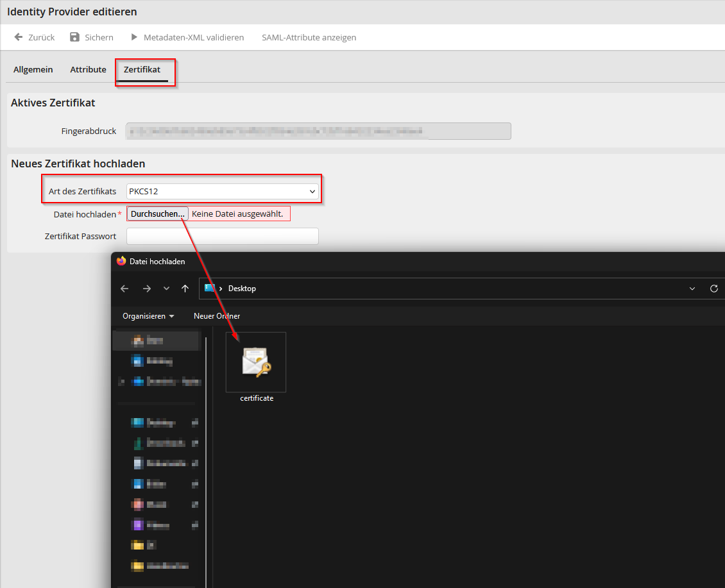Click the Zurück back arrow icon
The width and height of the screenshot is (725, 588).
tap(19, 37)
